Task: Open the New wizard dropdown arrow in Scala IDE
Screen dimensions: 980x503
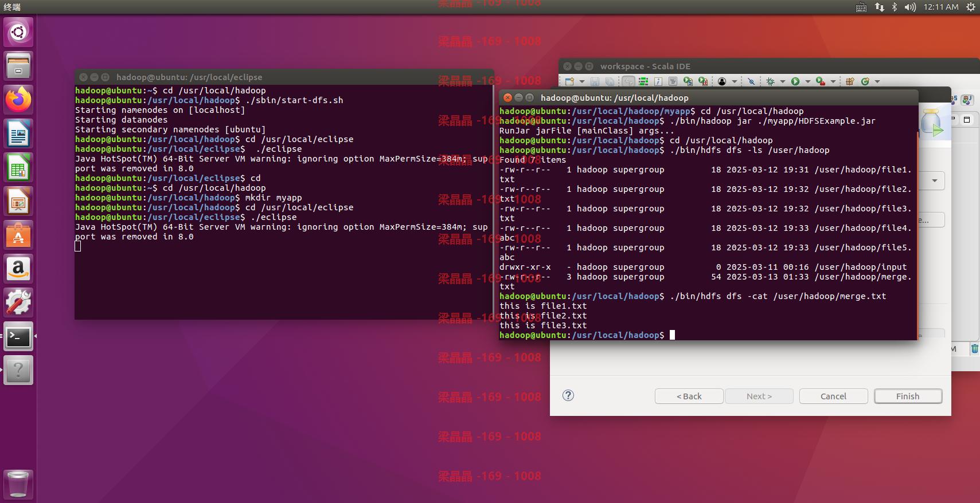Action: [582, 81]
